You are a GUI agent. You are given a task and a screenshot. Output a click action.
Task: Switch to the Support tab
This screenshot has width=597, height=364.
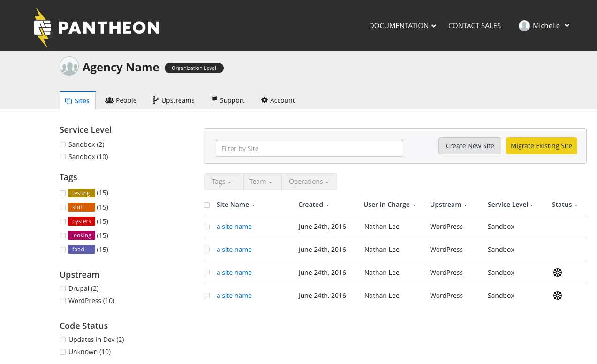click(227, 100)
